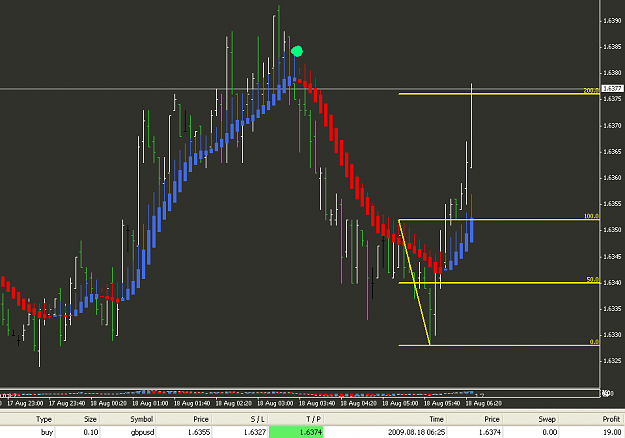Click the 18 Aug 02:20 time axis label
The width and height of the screenshot is (625, 438).
tap(234, 403)
